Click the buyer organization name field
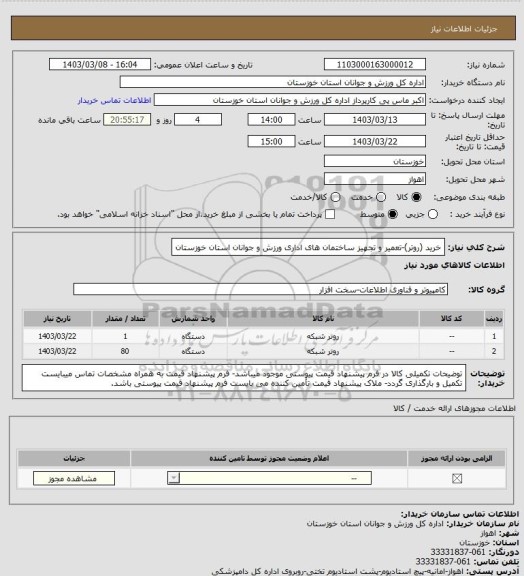The image size is (524, 576). [273, 82]
